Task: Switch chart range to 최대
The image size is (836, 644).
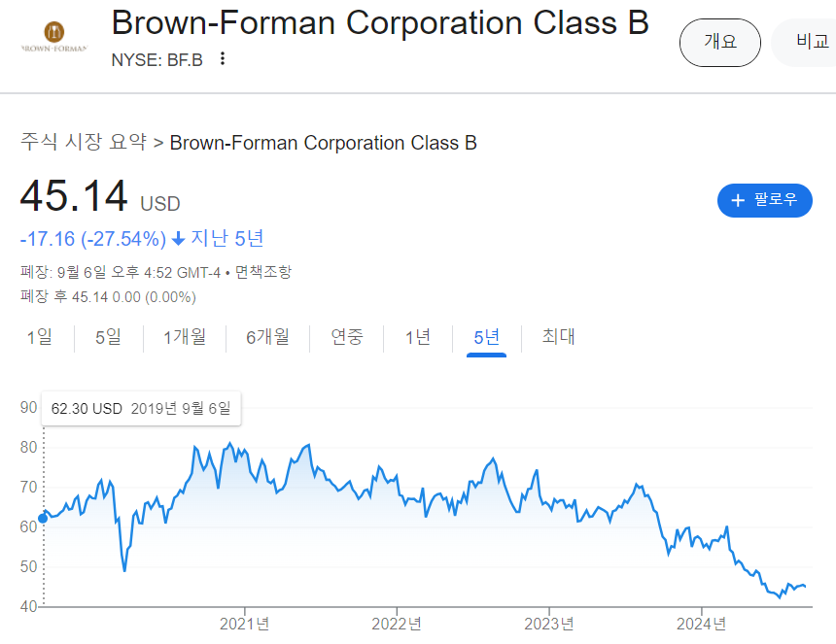Action: point(558,337)
